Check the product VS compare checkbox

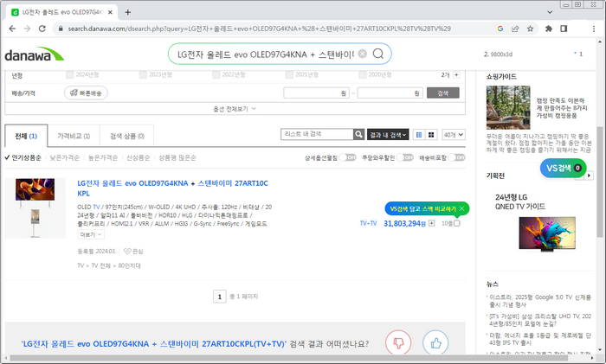[457, 223]
